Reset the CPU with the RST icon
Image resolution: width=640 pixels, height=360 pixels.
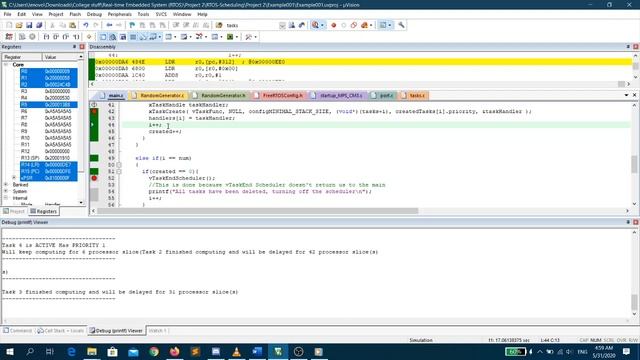(x=9, y=37)
